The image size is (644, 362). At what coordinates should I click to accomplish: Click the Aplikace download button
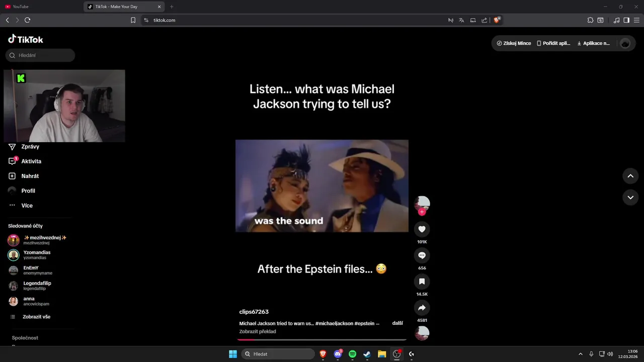click(x=594, y=43)
